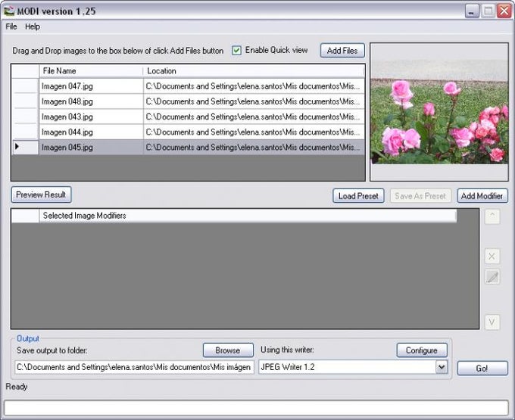Select the Imagen 048.jpg row
Viewport: 515px width, 420px height.
tap(188, 101)
